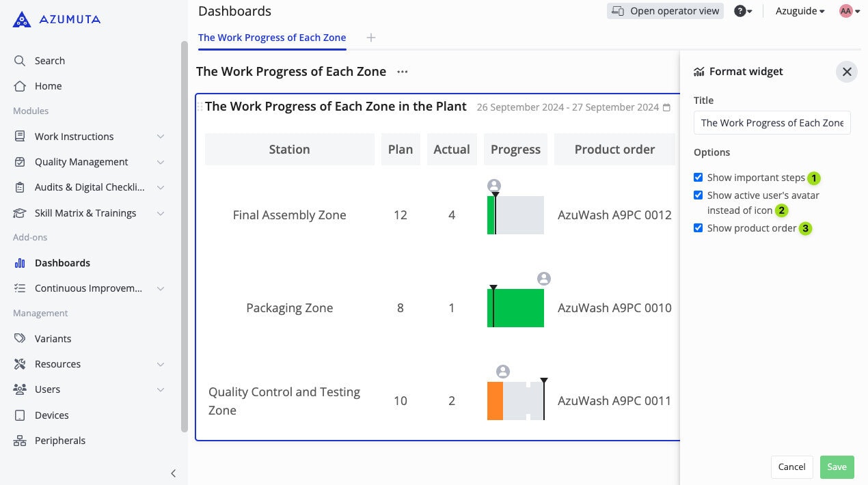The height and width of the screenshot is (485, 868).
Task: Click the Variants tag icon
Action: coord(20,339)
